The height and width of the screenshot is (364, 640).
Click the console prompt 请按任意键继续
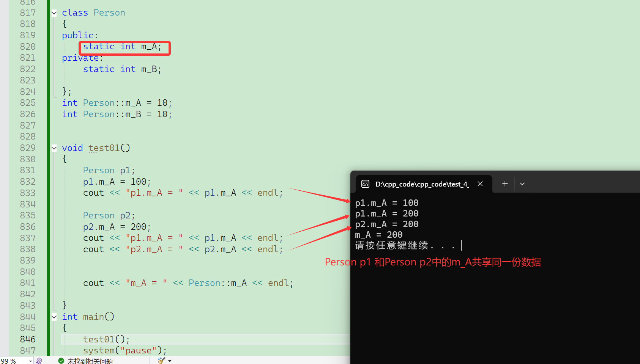click(x=405, y=246)
